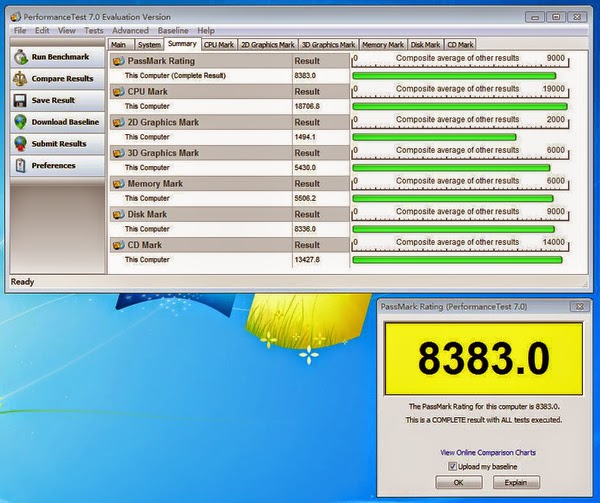Click the Memory Mark section header
The width and height of the screenshot is (600, 503).
coord(230,184)
